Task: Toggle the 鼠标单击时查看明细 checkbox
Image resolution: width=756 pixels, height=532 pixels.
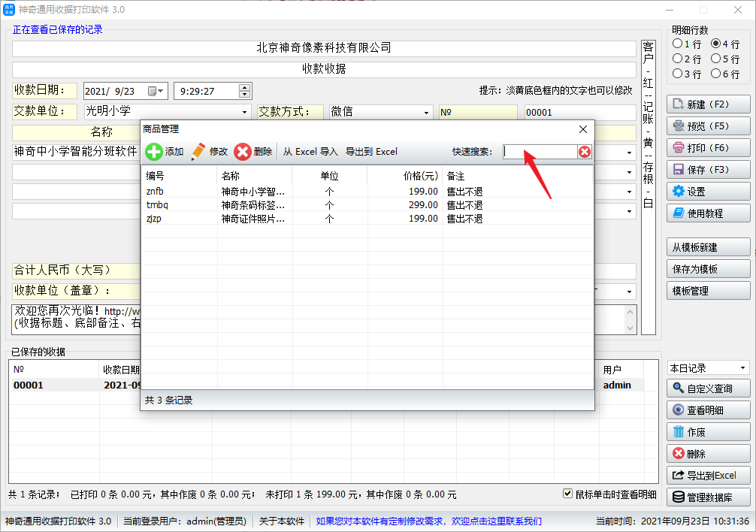Action: coord(569,494)
